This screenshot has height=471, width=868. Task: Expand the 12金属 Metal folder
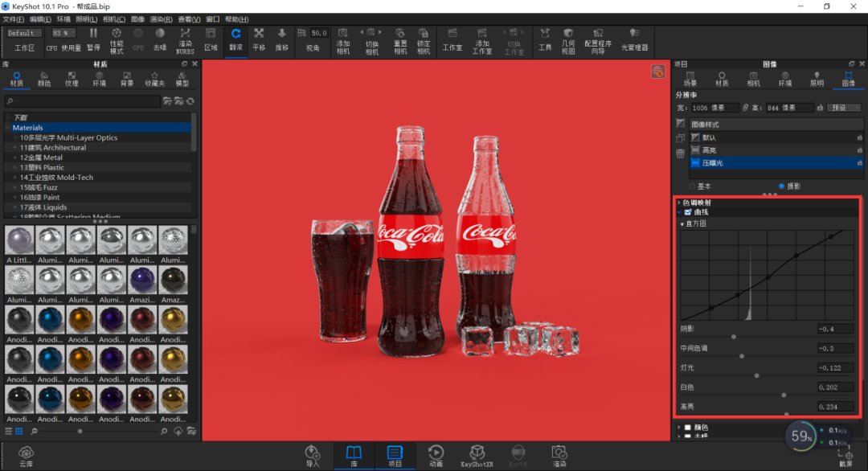coord(15,158)
